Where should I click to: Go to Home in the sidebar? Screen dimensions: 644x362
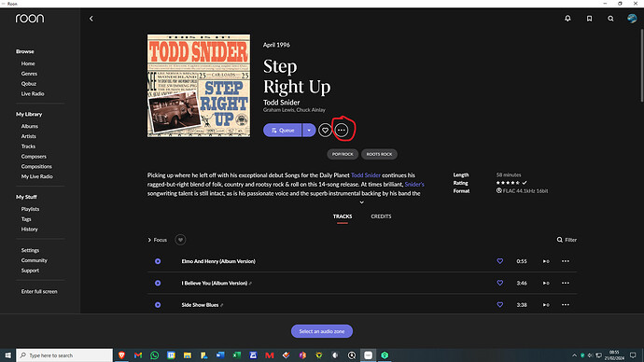tap(28, 63)
